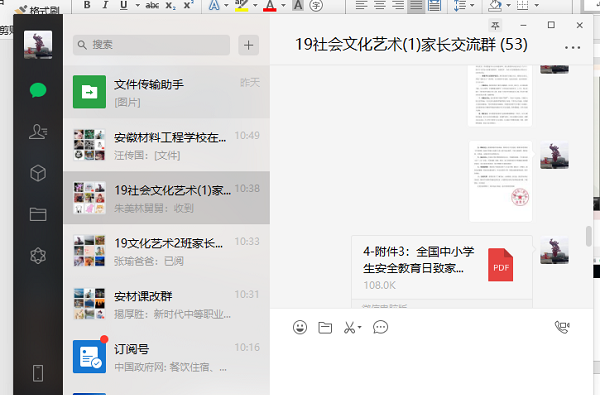Open chat info via the three-dots menu
The width and height of the screenshot is (600, 395).
572,48
